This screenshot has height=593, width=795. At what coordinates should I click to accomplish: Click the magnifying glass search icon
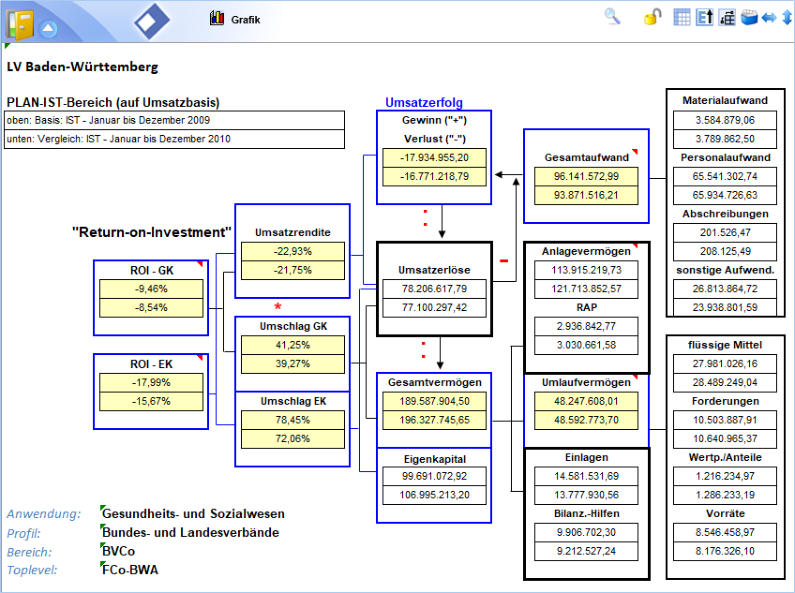(x=612, y=17)
